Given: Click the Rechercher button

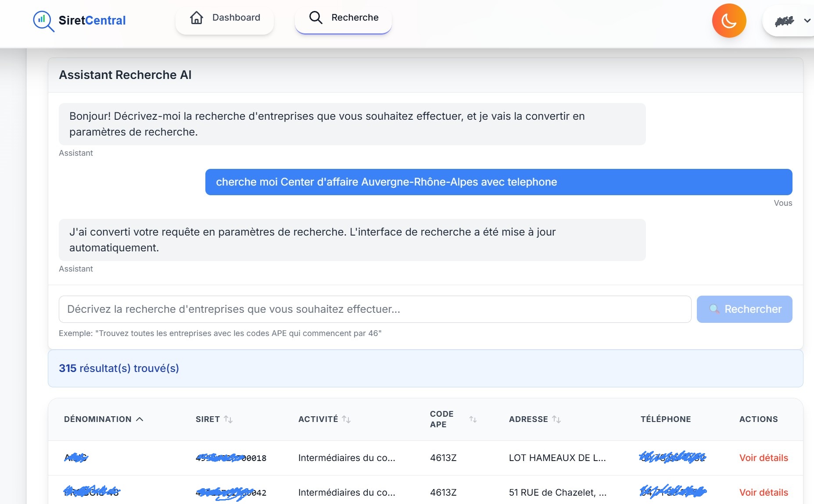Looking at the screenshot, I should click(x=744, y=309).
